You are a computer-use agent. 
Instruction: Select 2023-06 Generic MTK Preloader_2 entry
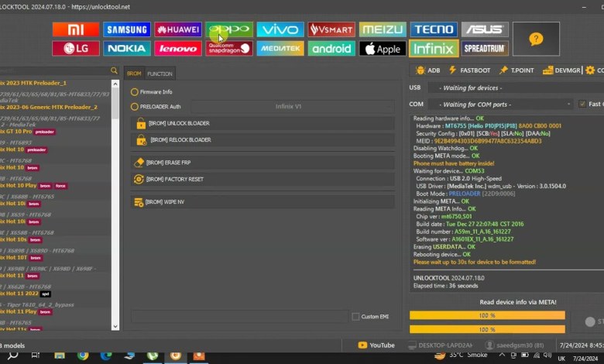pyautogui.click(x=49, y=107)
